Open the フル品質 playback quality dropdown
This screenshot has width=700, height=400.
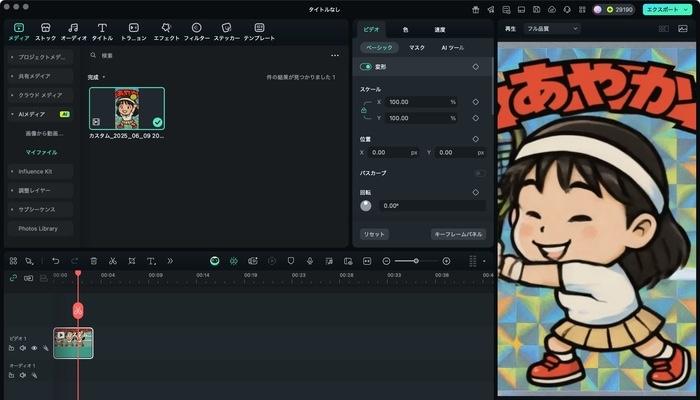click(x=552, y=29)
